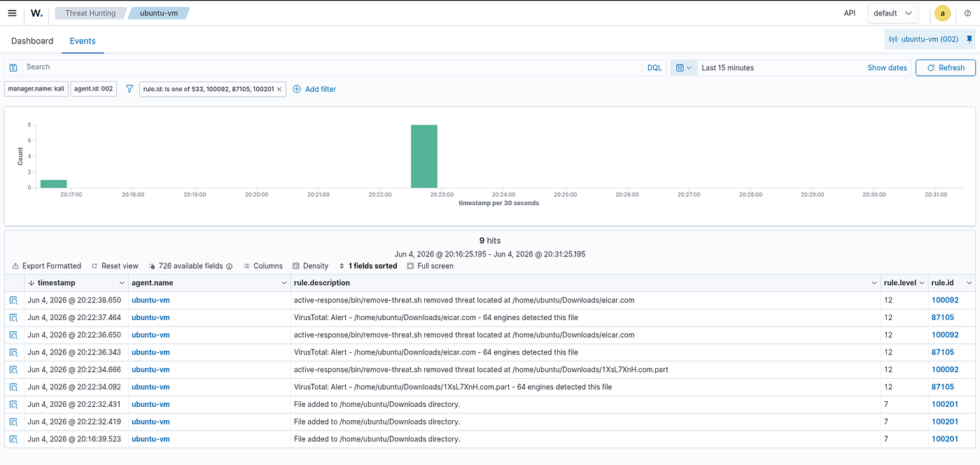Open the calendar quick date menu
Image resolution: width=980 pixels, height=465 pixels.
point(684,68)
